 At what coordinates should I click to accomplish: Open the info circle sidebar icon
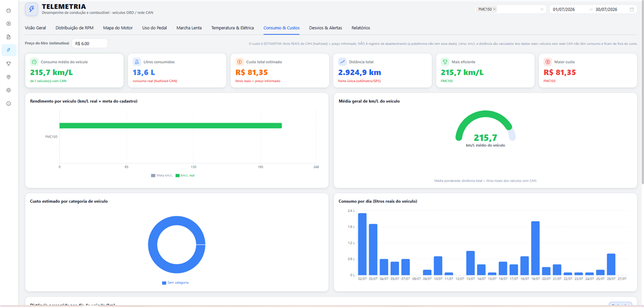[9, 104]
